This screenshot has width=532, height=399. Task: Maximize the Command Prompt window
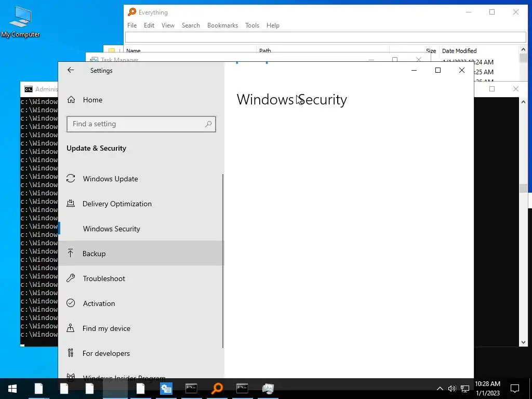pos(492,89)
